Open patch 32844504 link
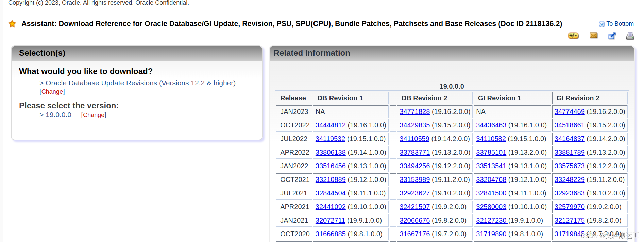Screen dimensions: 644x242 pos(331,193)
